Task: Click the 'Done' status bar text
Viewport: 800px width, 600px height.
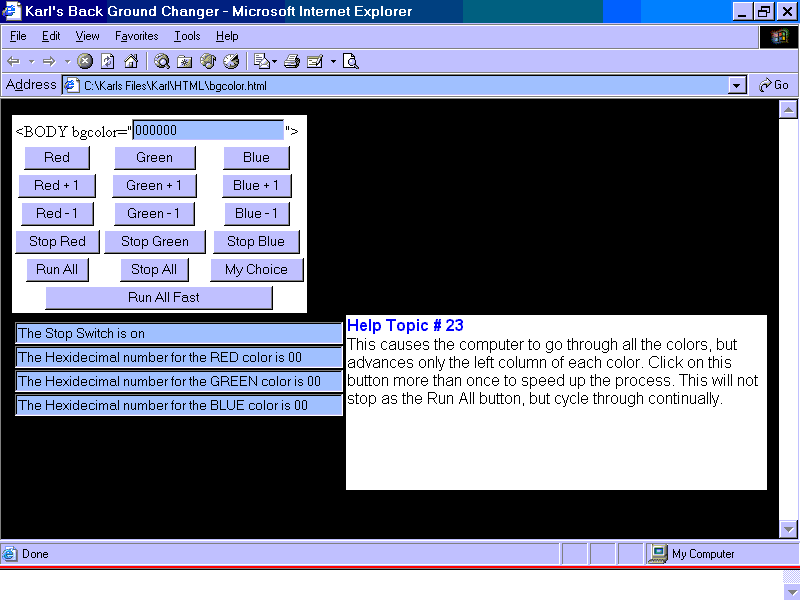Action: (35, 554)
